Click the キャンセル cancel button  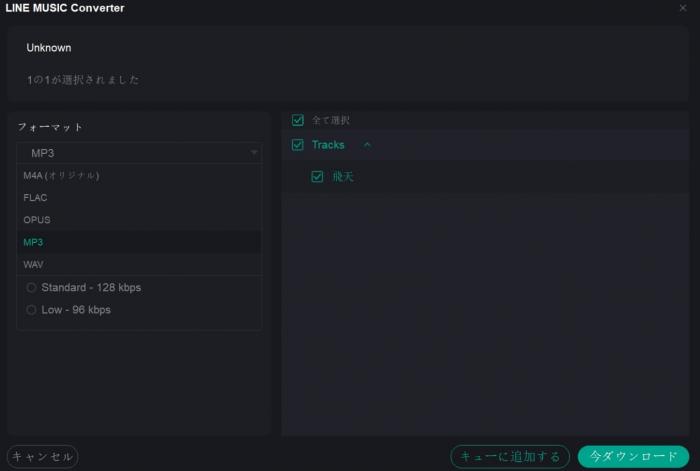pos(42,457)
